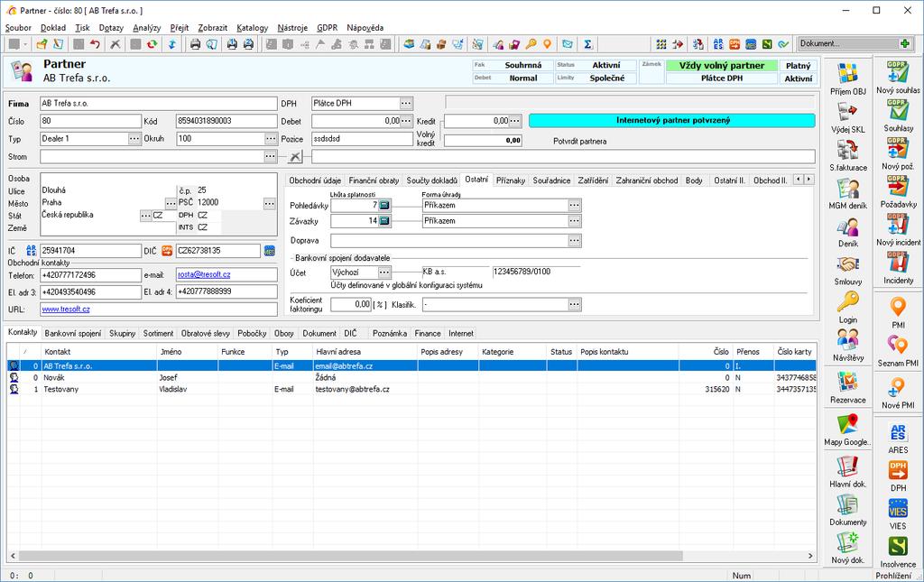Click the clear Strom button icon
Viewport: 924px width, 582px height.
295,156
